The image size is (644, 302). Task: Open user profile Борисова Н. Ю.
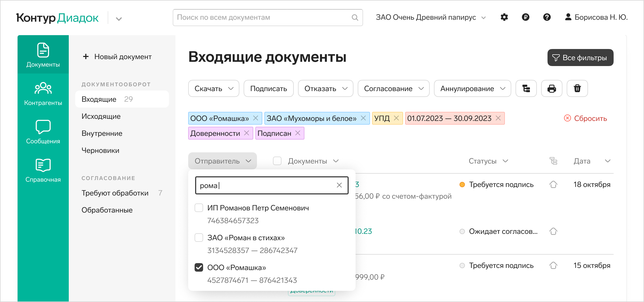[596, 17]
